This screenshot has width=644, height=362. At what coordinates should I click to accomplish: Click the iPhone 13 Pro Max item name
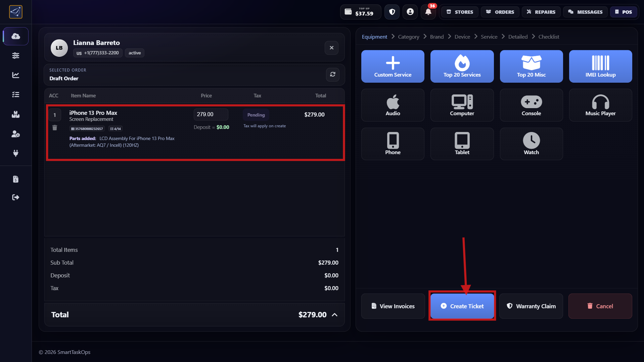click(93, 113)
